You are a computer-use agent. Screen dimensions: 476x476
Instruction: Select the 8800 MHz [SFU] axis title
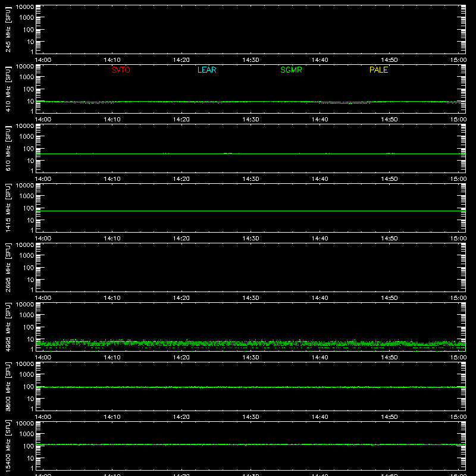pyautogui.click(x=8, y=386)
